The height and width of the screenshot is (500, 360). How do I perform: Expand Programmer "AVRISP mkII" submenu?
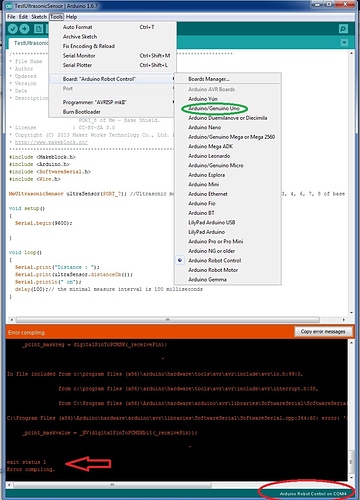(x=112, y=102)
